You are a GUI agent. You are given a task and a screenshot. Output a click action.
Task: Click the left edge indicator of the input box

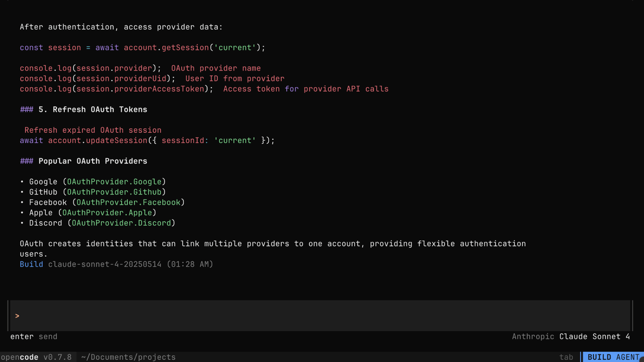9,316
